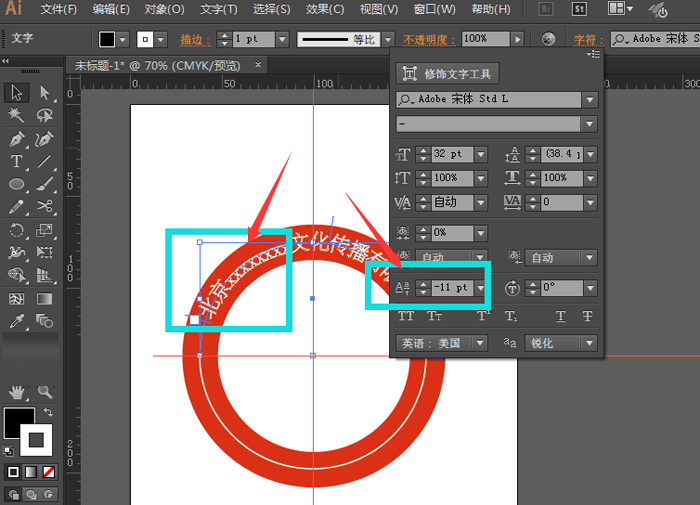
Task: Select the Ellipse shape tool
Action: (17, 185)
